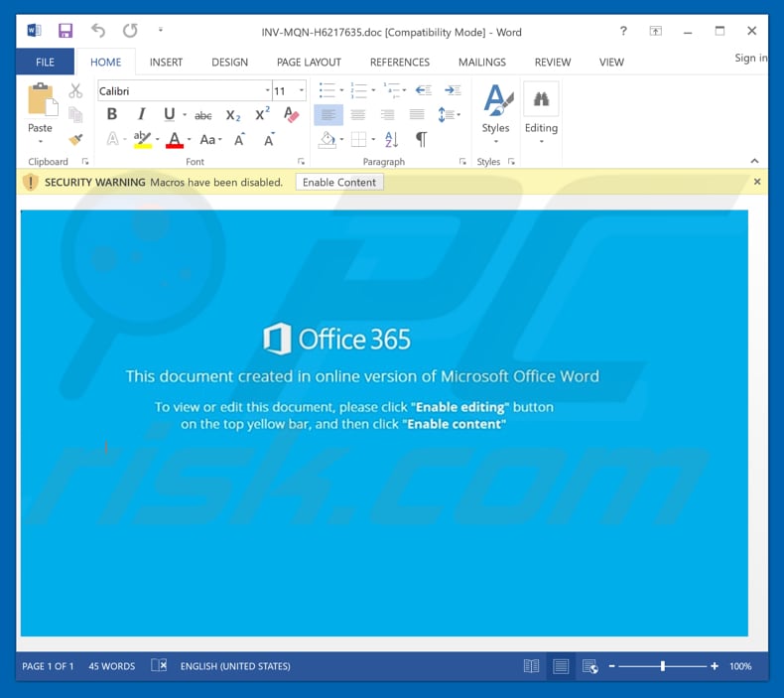
Task: Toggle Italic formatting
Action: 142,114
